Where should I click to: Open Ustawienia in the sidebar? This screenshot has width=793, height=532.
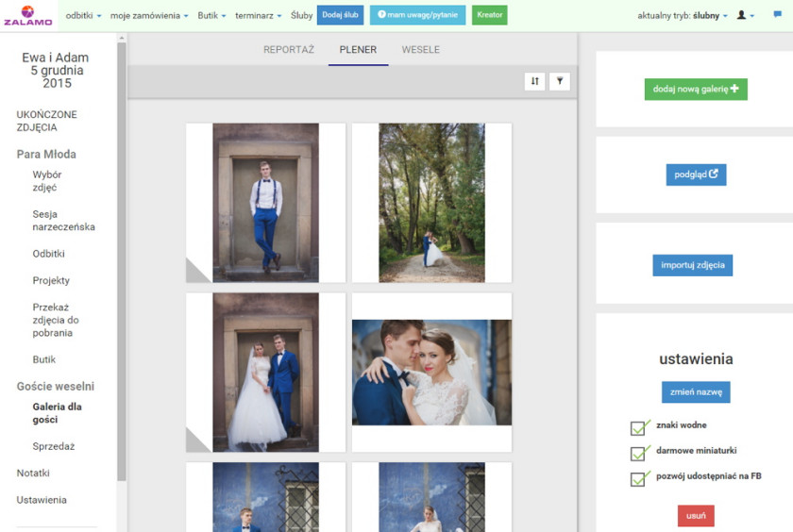pyautogui.click(x=42, y=500)
